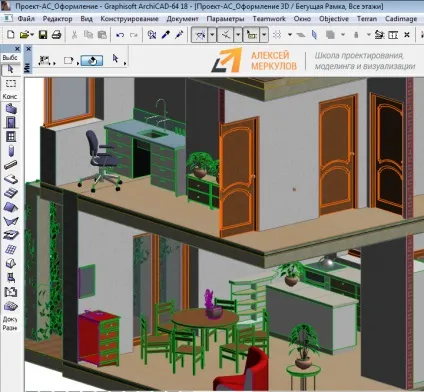Open the Параметры menu
This screenshot has width=424, height=392.
[225, 19]
